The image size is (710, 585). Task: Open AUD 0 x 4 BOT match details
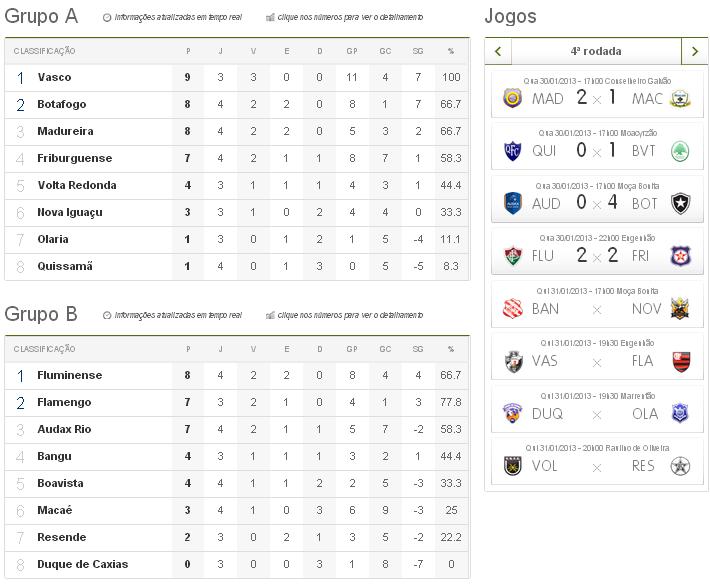coord(596,203)
